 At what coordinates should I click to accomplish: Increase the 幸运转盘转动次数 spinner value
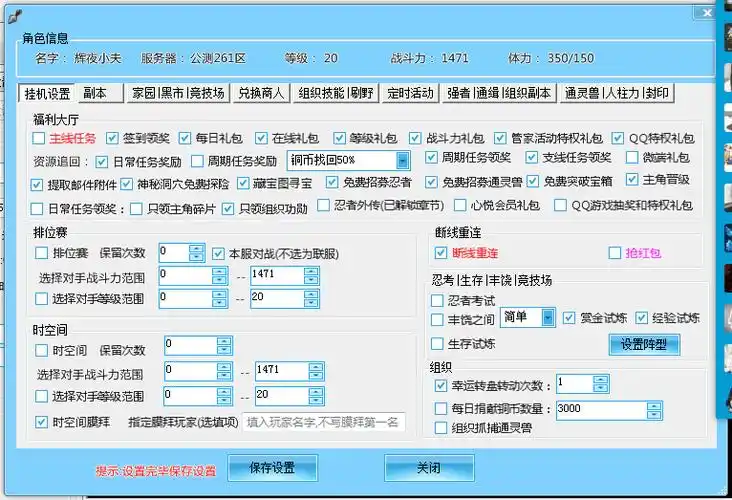600,379
